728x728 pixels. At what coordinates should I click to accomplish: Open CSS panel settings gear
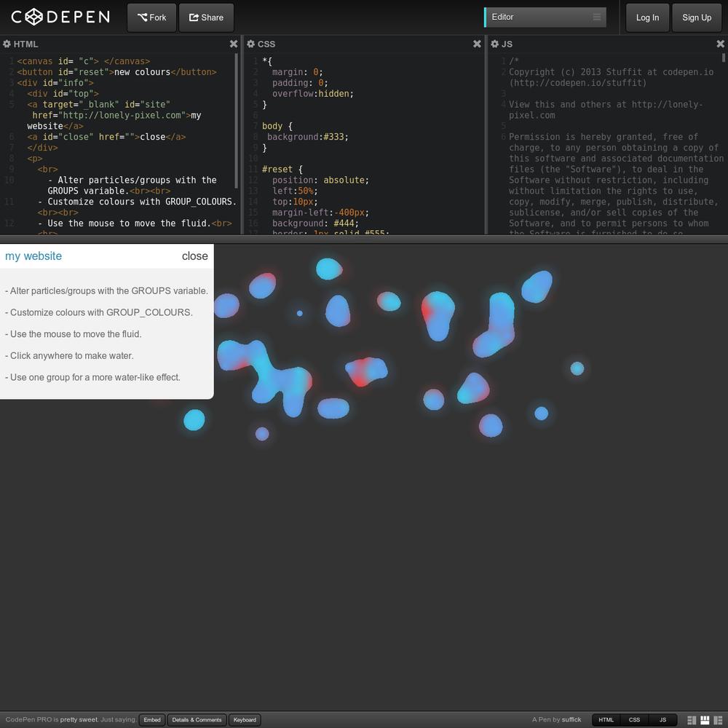point(250,44)
